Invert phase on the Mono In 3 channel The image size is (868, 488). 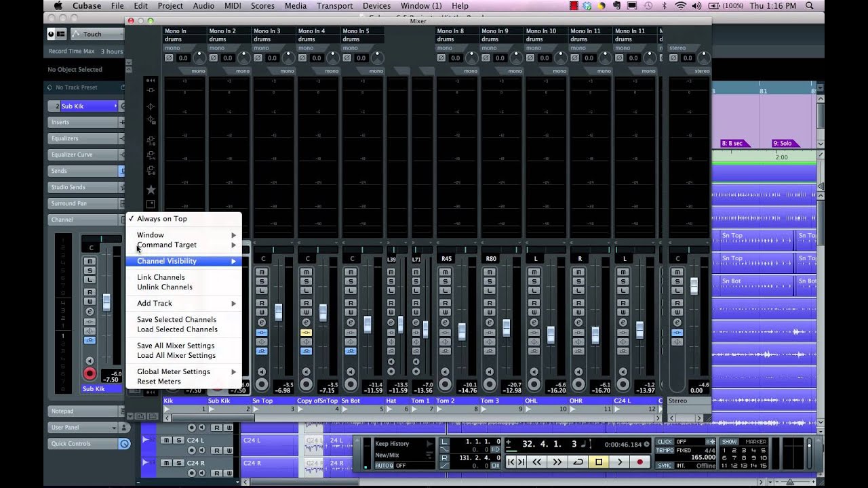tap(258, 58)
